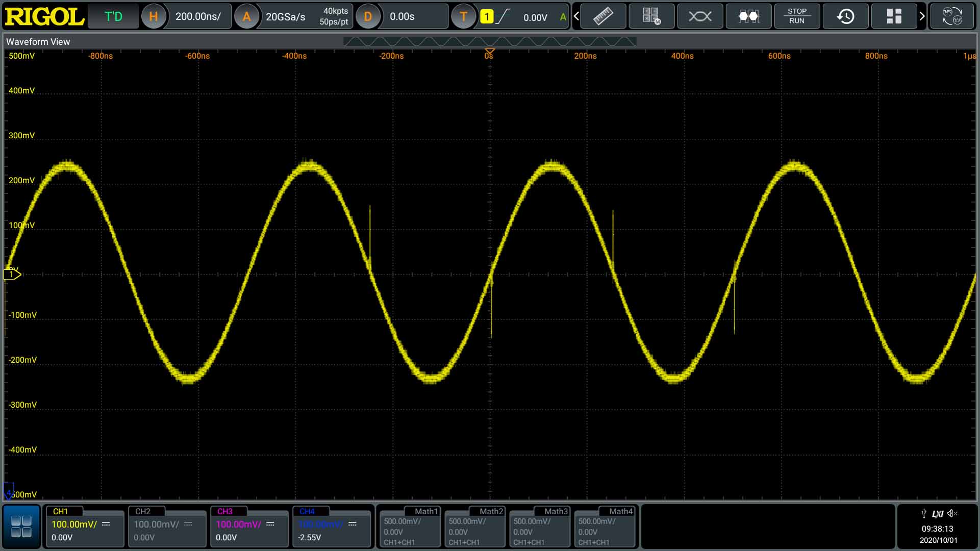Enable channel CH2
Viewport: 980px width, 551px height.
pos(167,528)
